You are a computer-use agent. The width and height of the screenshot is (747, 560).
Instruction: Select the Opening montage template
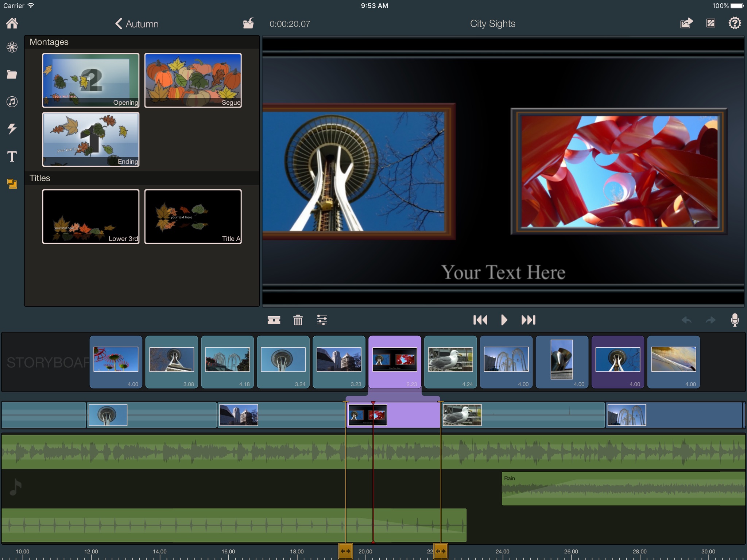[91, 80]
